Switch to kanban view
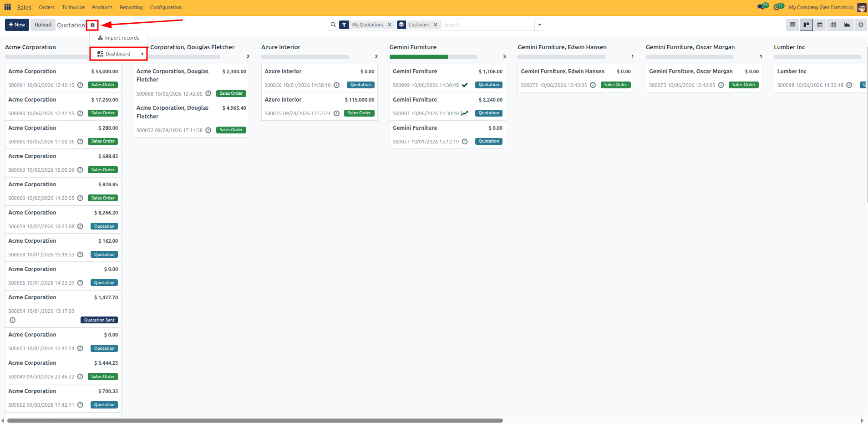 [806, 25]
